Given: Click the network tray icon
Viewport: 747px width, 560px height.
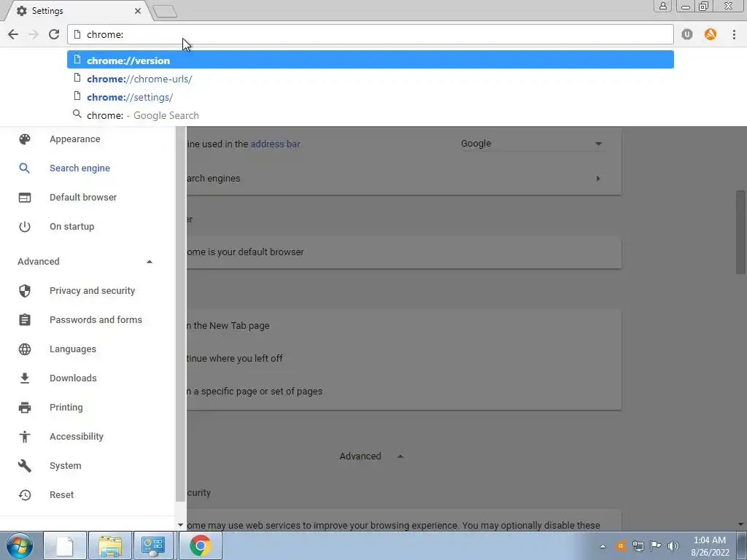Looking at the screenshot, I should (638, 545).
